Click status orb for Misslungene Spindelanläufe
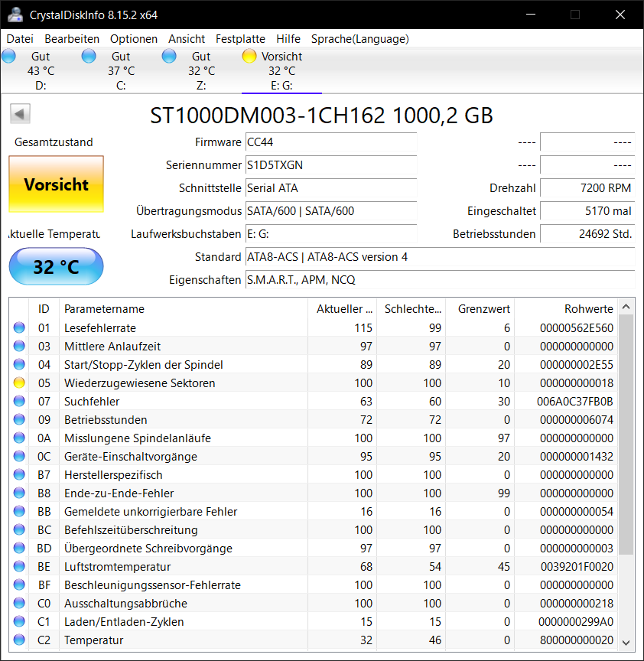The height and width of the screenshot is (661, 644). point(19,438)
